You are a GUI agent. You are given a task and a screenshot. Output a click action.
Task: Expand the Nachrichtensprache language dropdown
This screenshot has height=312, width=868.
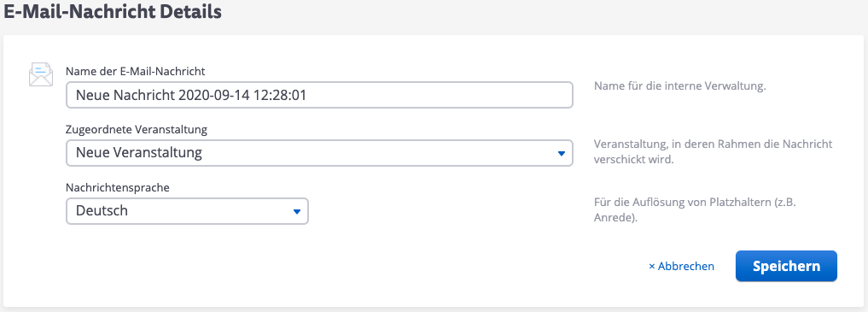tap(187, 211)
